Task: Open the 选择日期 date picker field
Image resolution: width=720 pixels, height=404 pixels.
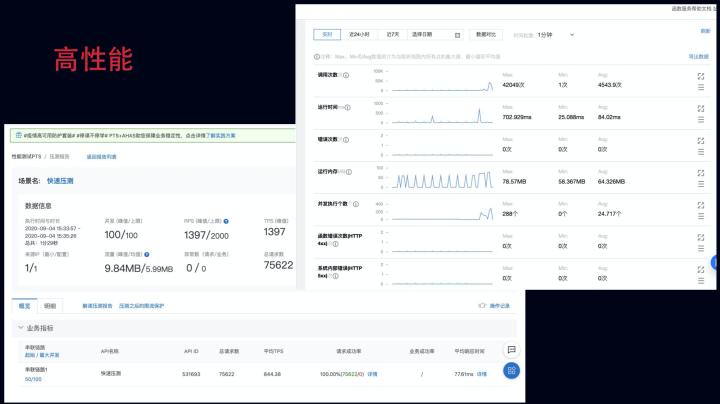Action: point(435,34)
